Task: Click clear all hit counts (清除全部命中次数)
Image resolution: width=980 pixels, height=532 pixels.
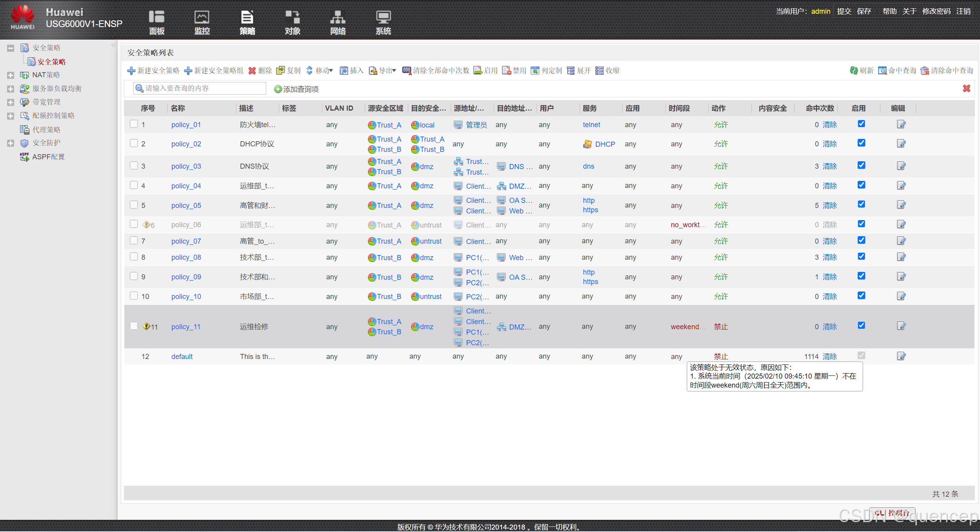Action: [436, 71]
